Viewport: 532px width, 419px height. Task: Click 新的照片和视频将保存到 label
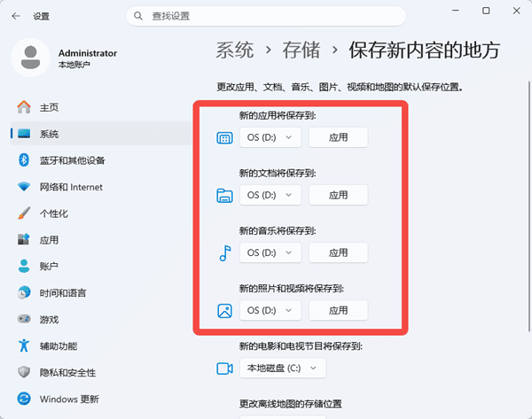pyautogui.click(x=292, y=289)
